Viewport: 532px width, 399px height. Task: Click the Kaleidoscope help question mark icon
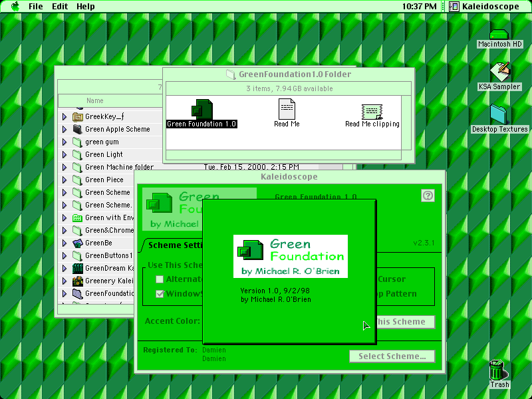428,196
